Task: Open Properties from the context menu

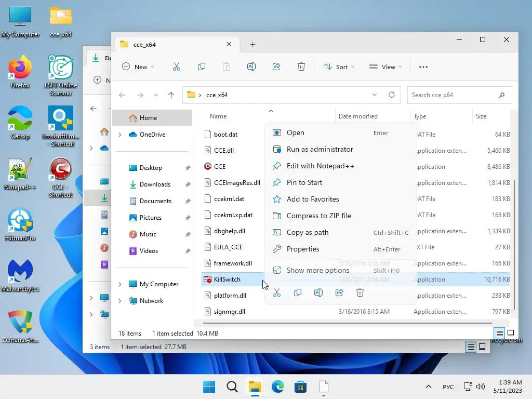Action: tap(340, 249)
